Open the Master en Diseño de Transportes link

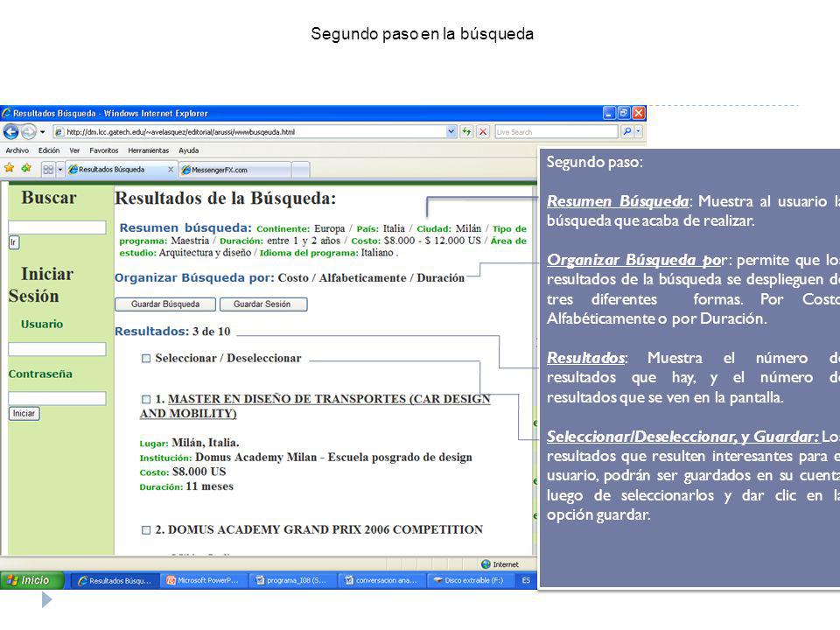(315, 406)
